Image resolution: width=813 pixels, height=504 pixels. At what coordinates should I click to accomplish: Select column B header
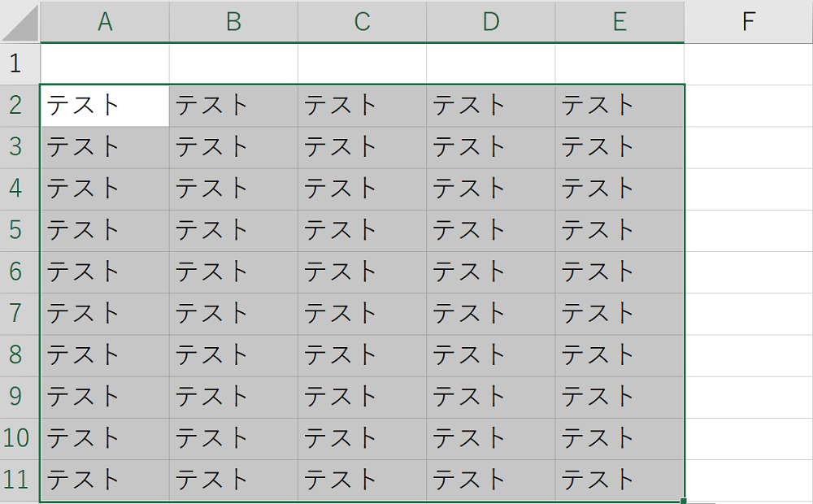point(233,22)
